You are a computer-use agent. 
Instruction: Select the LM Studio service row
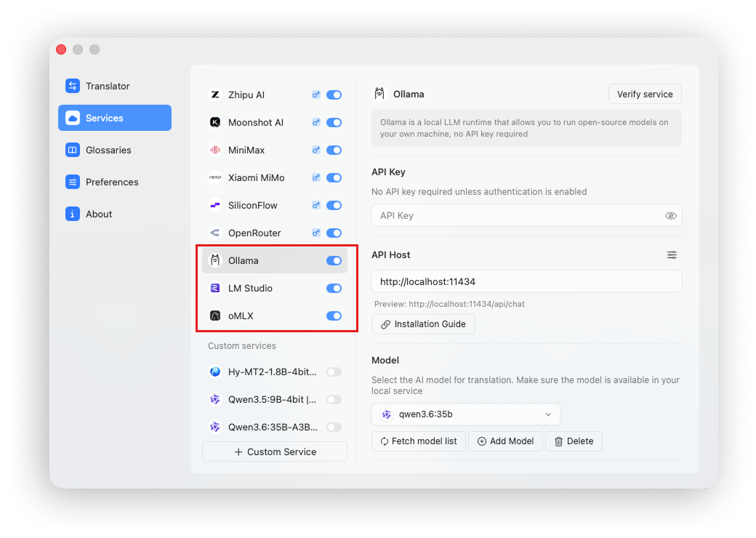click(x=275, y=289)
